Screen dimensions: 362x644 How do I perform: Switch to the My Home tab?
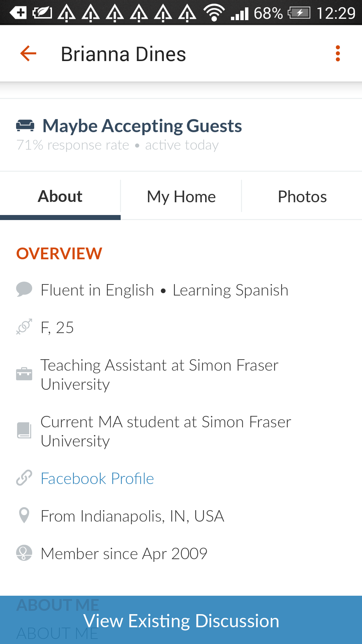(181, 196)
